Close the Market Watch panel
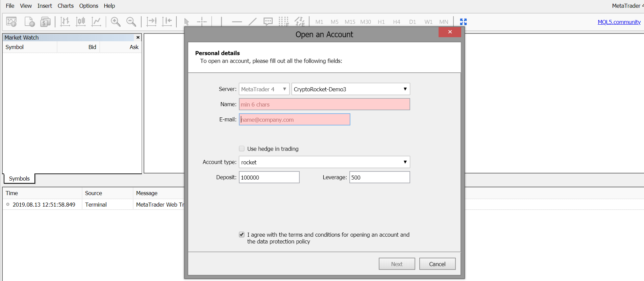The width and height of the screenshot is (644, 281). (138, 38)
